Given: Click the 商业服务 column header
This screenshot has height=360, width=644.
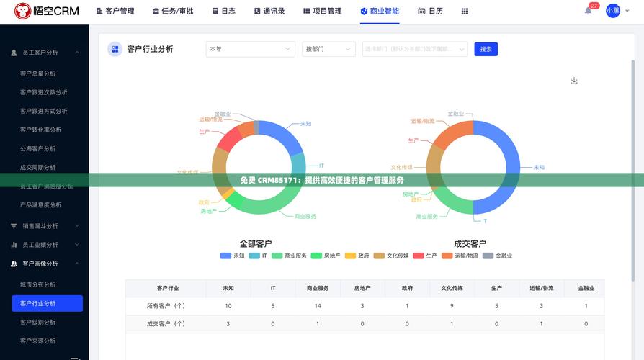Looking at the screenshot, I should pos(318,288).
